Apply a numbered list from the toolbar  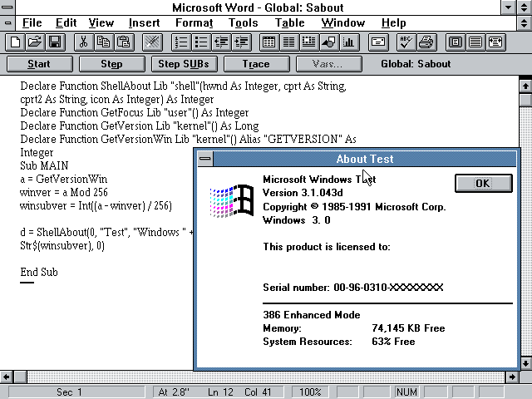[x=181, y=42]
